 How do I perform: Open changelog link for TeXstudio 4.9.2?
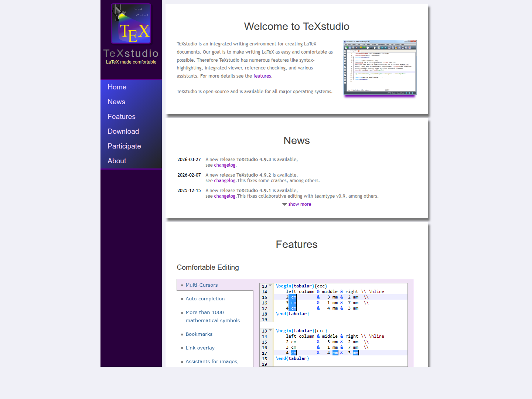[225, 181]
